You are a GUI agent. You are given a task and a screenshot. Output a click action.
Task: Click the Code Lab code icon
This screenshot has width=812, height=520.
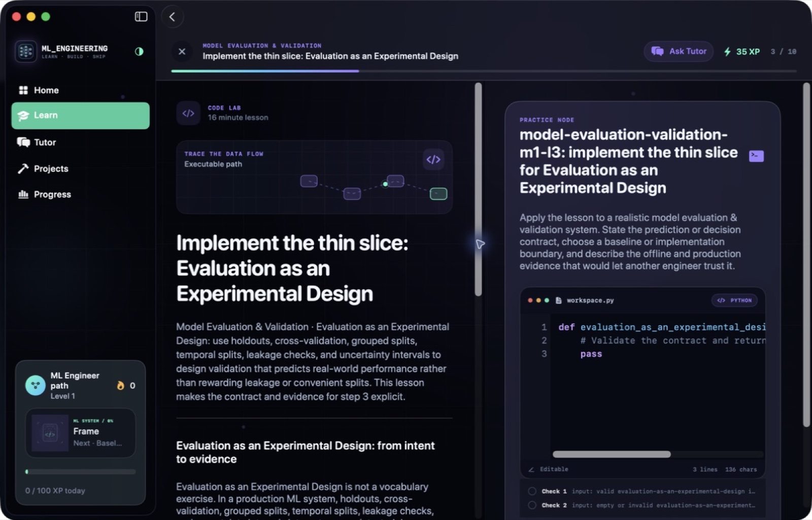[188, 113]
